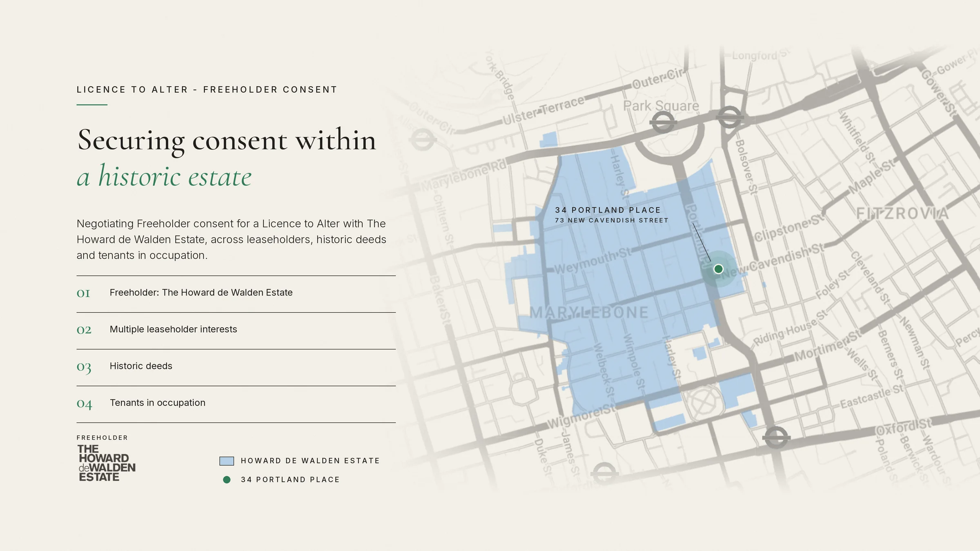Select row 03 'Historic deeds'

pyautogui.click(x=236, y=367)
